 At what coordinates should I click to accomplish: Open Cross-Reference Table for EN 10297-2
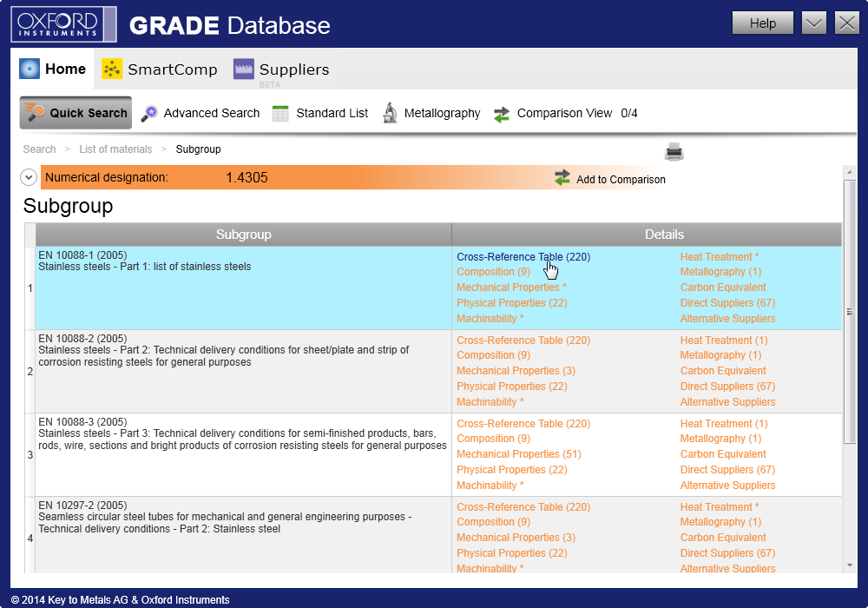(x=523, y=506)
